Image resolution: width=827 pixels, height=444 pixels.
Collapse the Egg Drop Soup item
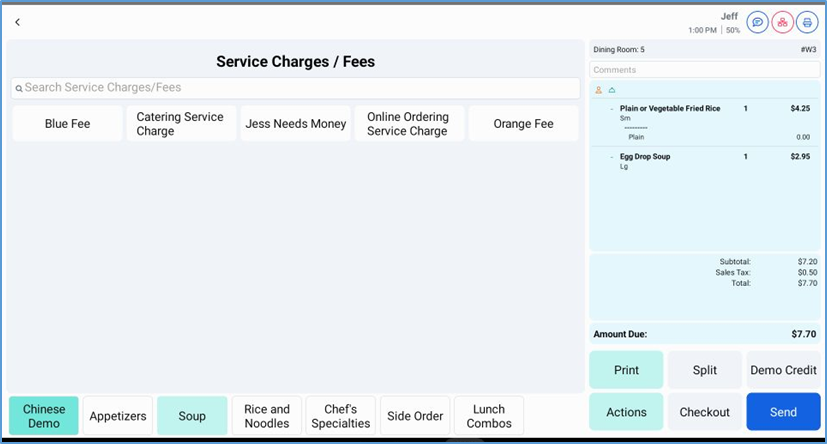tap(612, 157)
